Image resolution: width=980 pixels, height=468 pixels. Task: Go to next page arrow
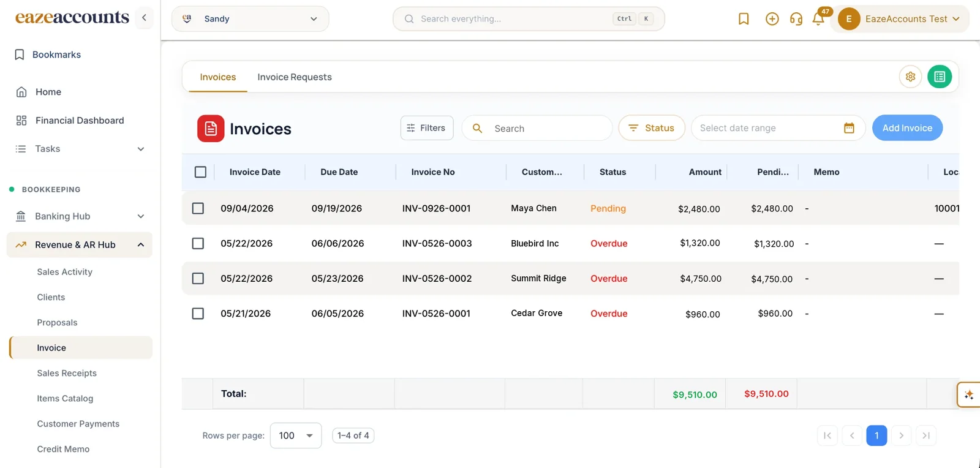coord(901,436)
